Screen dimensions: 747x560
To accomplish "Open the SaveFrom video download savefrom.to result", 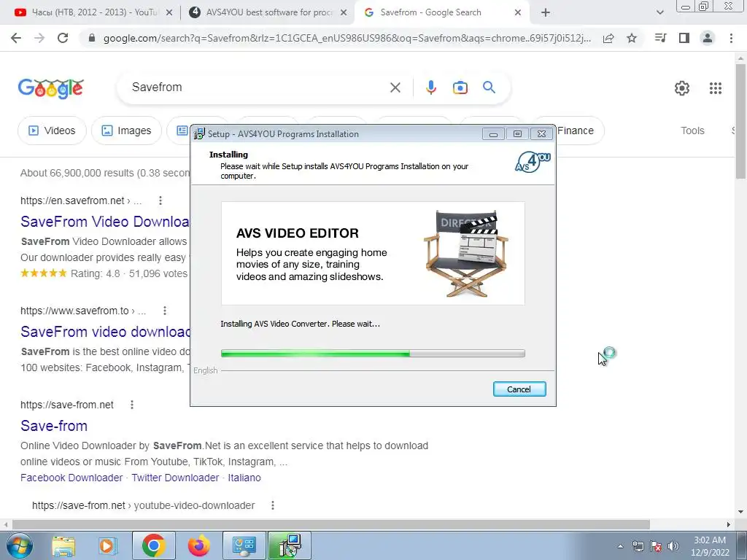I will (x=105, y=332).
